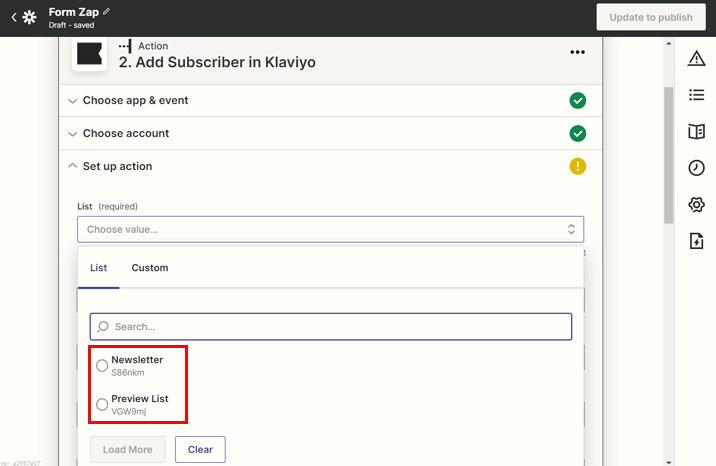Click the lightning file icon in the sidebar

696,241
